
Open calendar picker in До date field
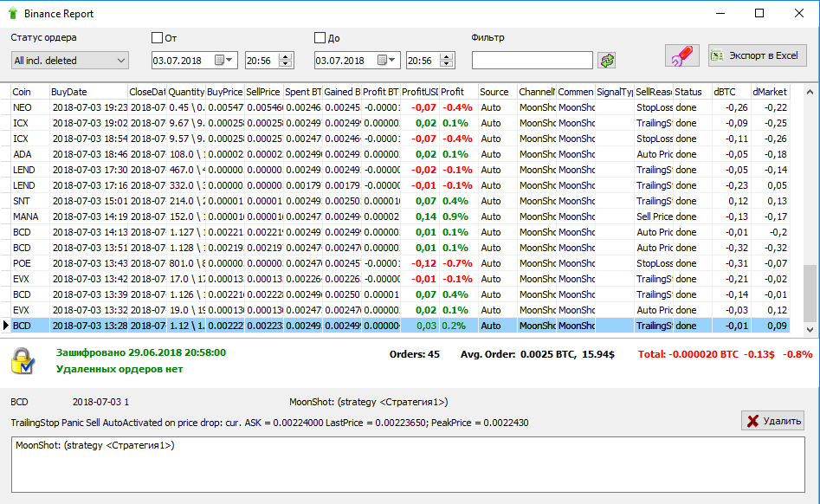tap(386, 60)
